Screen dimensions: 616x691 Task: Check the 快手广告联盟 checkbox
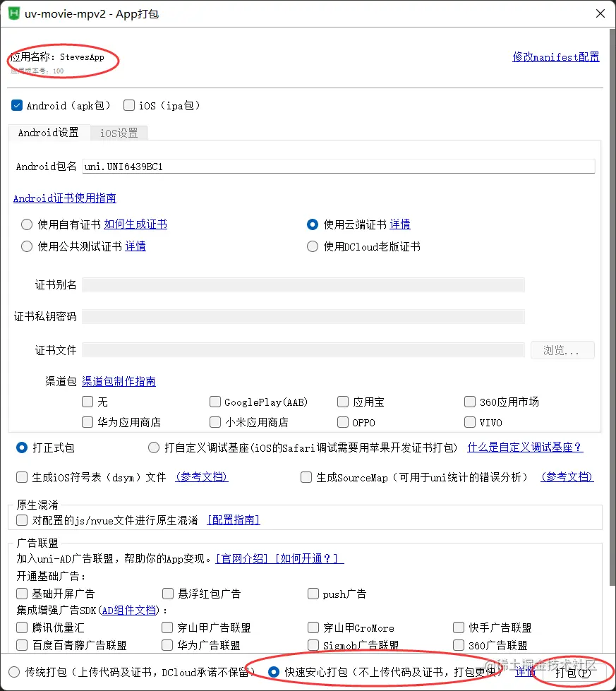point(459,627)
